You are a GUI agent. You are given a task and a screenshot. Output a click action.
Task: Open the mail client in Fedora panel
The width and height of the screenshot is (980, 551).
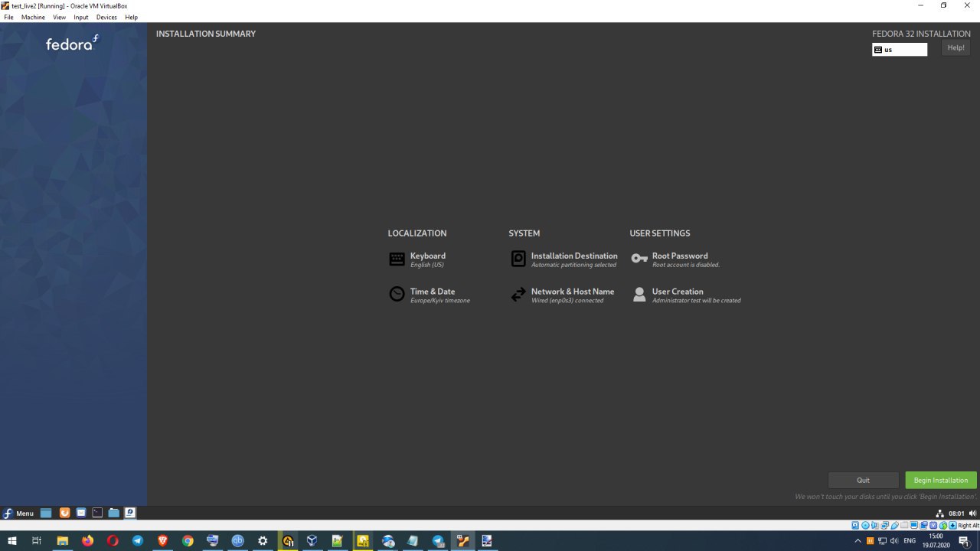click(x=80, y=513)
